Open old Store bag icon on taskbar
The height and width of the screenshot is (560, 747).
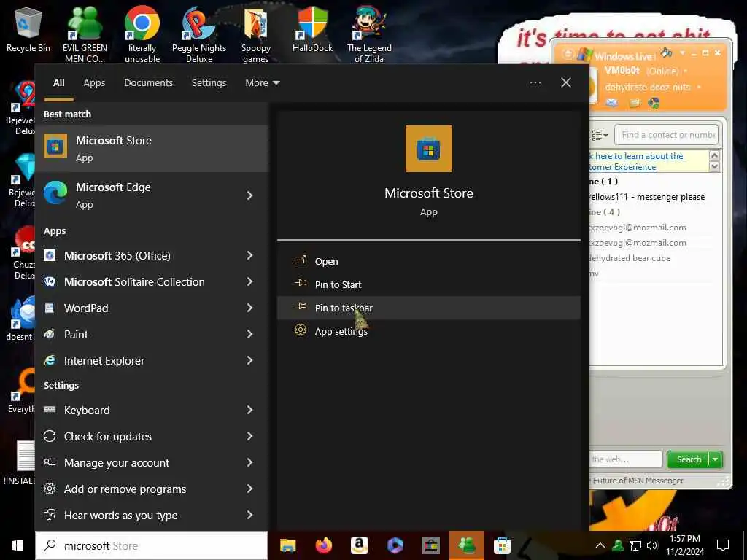pyautogui.click(x=430, y=545)
